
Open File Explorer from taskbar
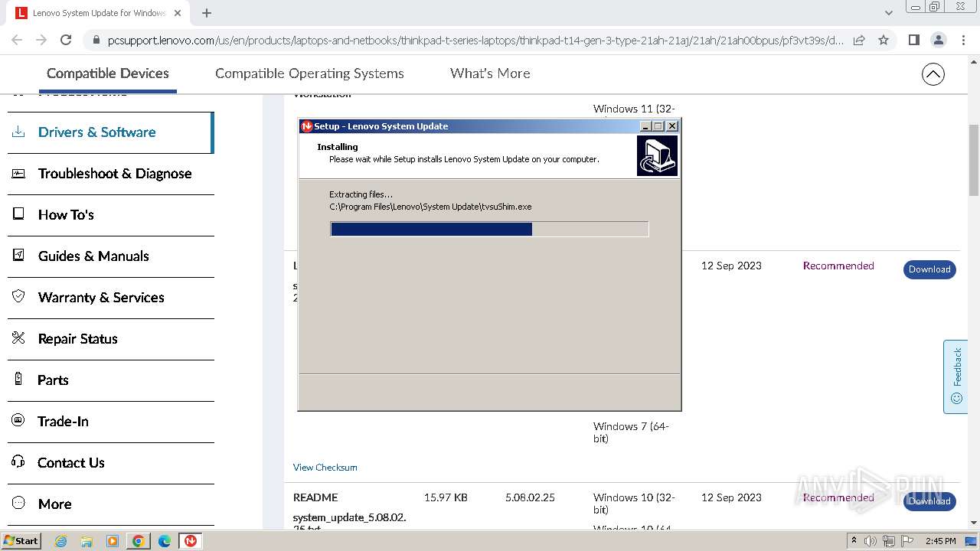[x=87, y=541]
